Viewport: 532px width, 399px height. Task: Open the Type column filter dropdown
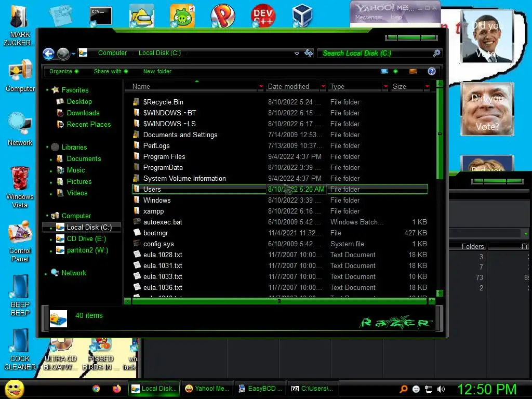(385, 87)
